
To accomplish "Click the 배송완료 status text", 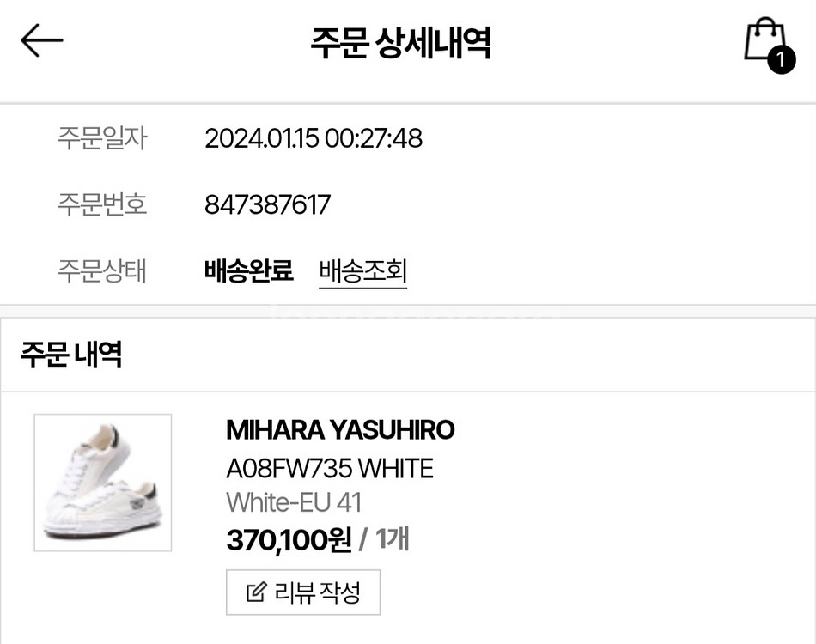I will pyautogui.click(x=249, y=271).
